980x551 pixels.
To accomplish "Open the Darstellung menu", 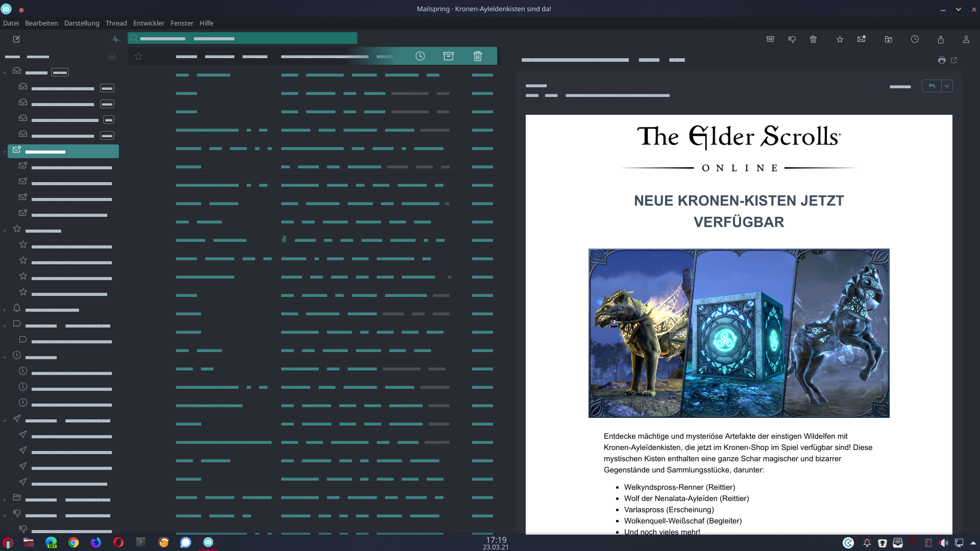I will coord(82,23).
